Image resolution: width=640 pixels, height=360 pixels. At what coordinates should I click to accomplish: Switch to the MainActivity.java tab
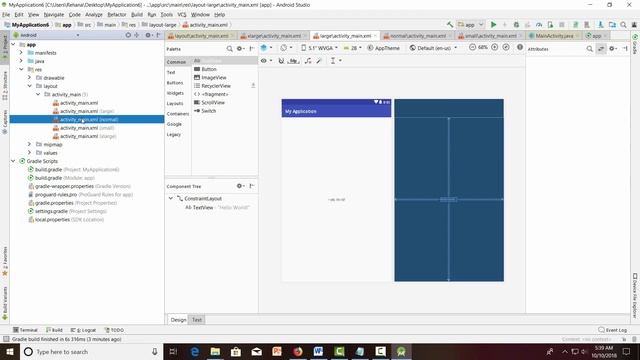click(x=554, y=36)
